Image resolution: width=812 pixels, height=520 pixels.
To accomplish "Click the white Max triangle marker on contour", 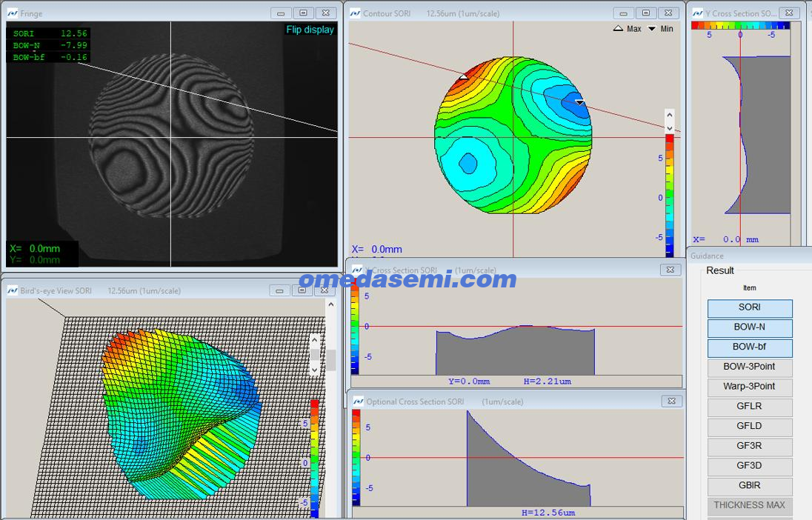I will click(464, 76).
